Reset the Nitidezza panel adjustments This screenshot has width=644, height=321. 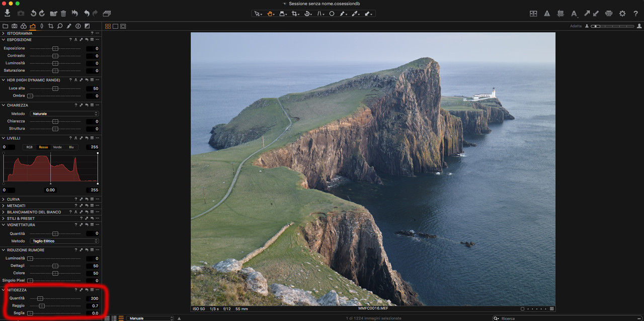(87, 290)
